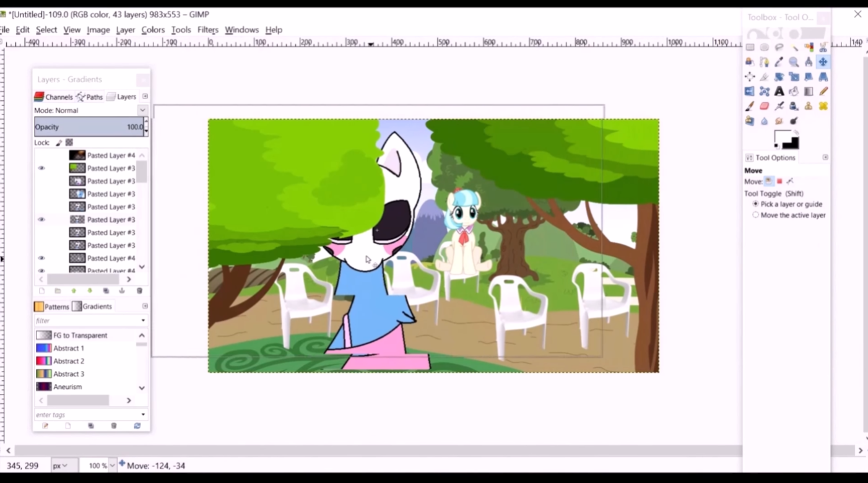Open the Tool Options configuration menu
Viewport: 868px width, 483px height.
(825, 157)
